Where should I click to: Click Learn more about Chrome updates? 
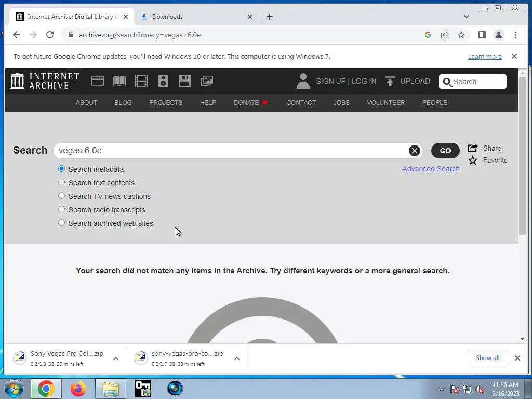click(485, 56)
